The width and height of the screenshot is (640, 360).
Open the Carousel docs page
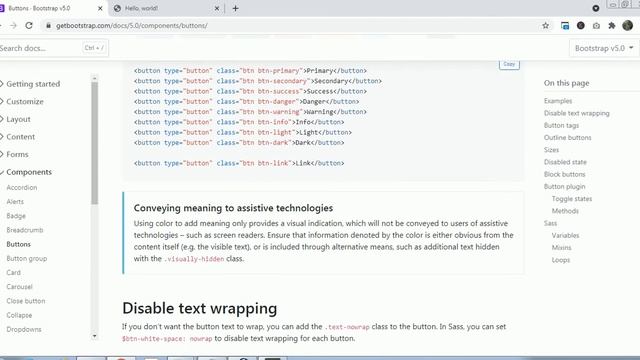coord(19,287)
